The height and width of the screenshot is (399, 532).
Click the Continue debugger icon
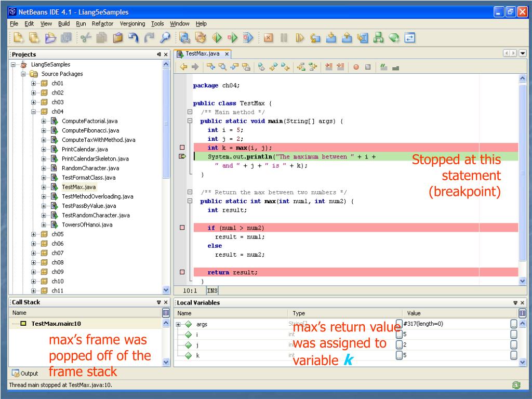coord(300,37)
